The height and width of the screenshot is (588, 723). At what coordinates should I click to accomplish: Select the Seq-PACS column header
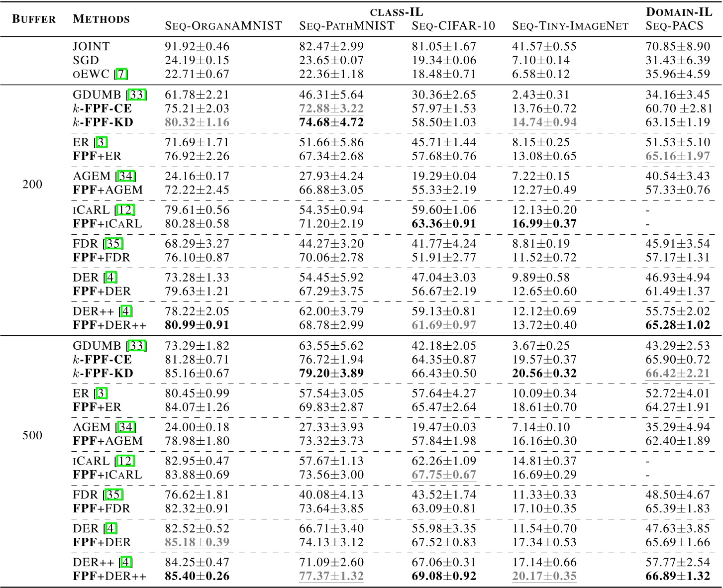pos(674,26)
